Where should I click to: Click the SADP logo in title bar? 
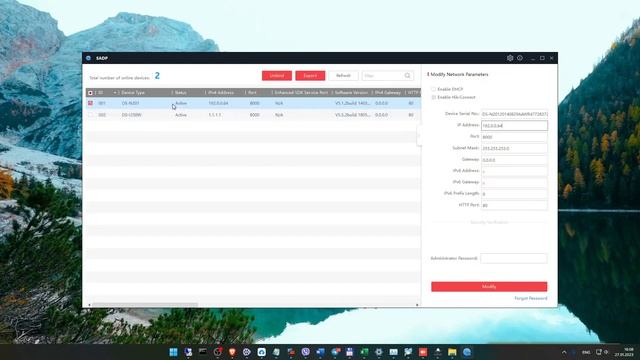point(89,58)
